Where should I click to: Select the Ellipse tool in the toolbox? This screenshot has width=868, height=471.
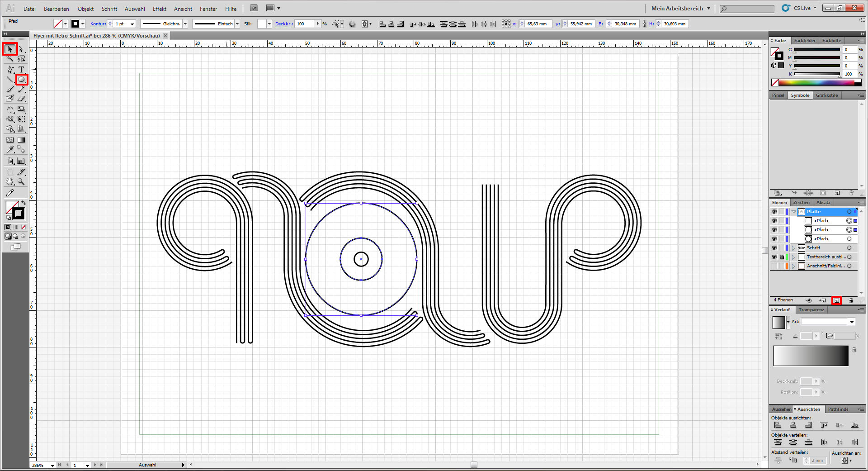(x=21, y=80)
